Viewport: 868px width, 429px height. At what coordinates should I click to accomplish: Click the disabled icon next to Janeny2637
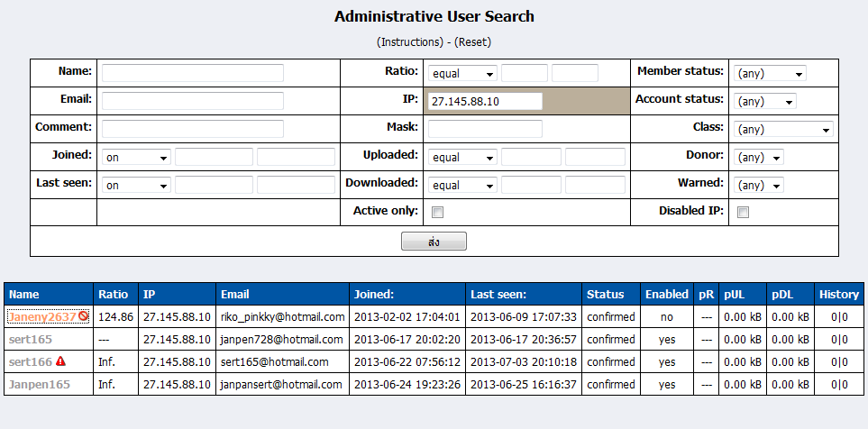pos(83,316)
